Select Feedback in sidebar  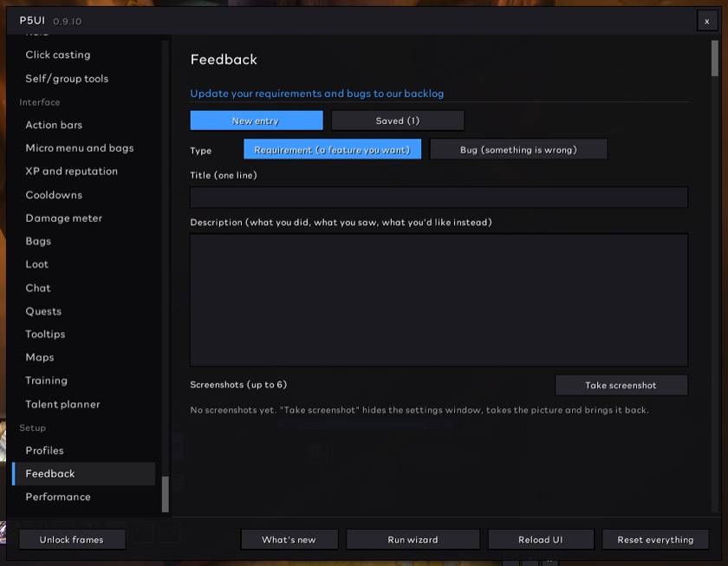[x=83, y=473]
